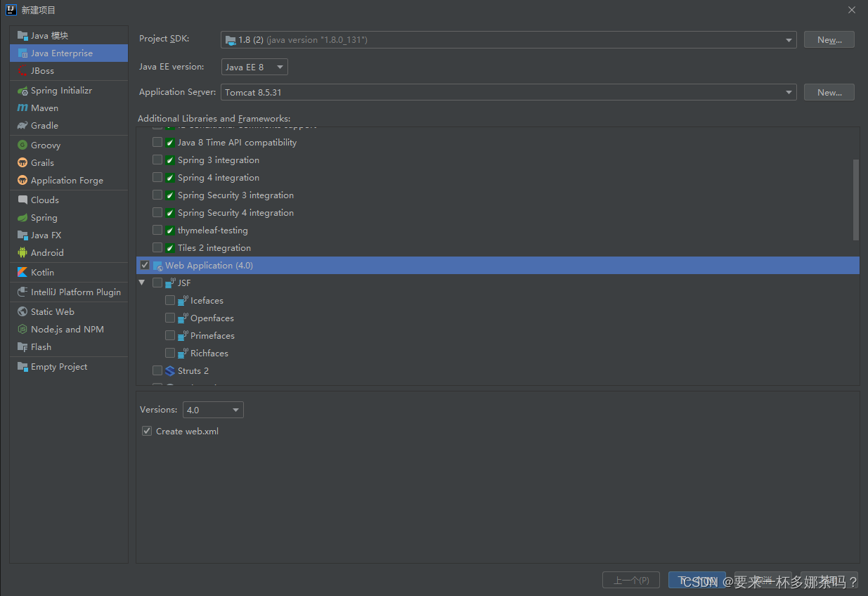Click the Richfaces library icon
Screen dimensions: 868x596
tap(183, 354)
